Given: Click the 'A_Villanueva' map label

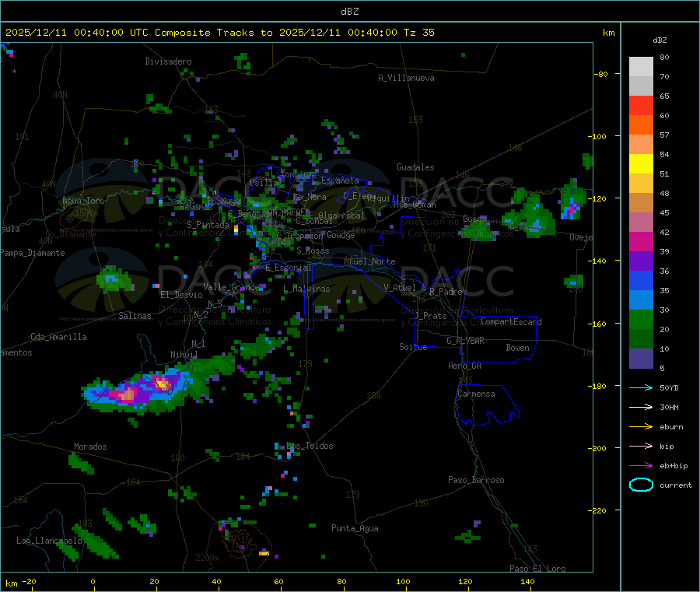Looking at the screenshot, I should 406,78.
